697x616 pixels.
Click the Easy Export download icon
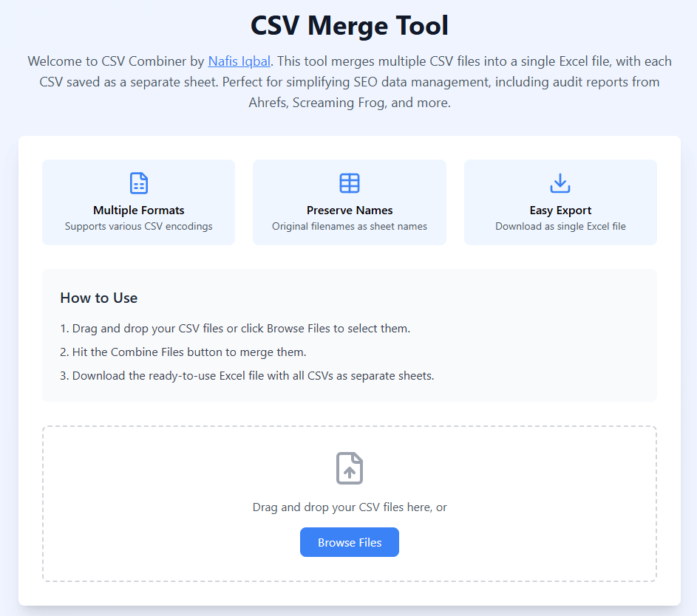point(560,183)
